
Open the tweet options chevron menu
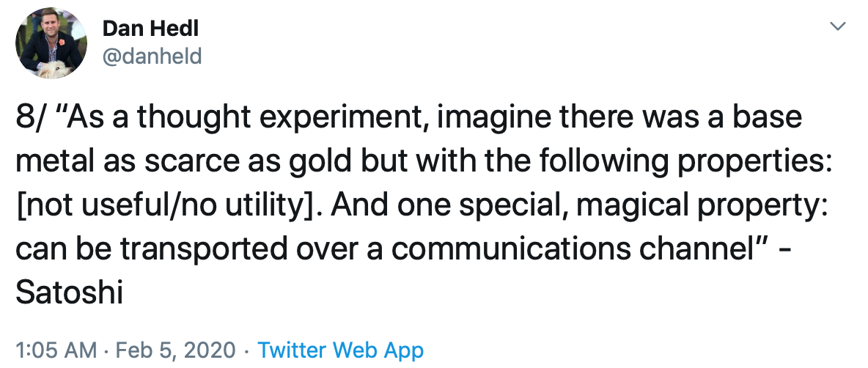(839, 26)
